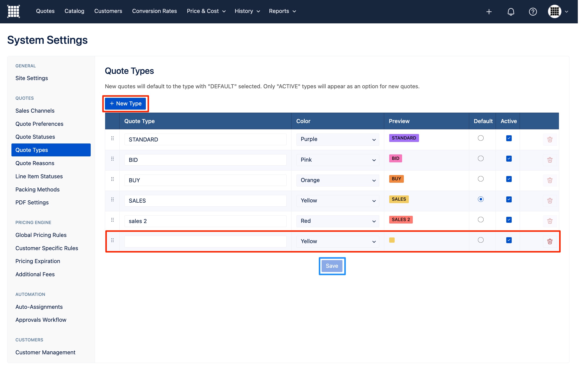Delete the SALES quote type
Screen dimensions: 588x365
click(x=550, y=201)
